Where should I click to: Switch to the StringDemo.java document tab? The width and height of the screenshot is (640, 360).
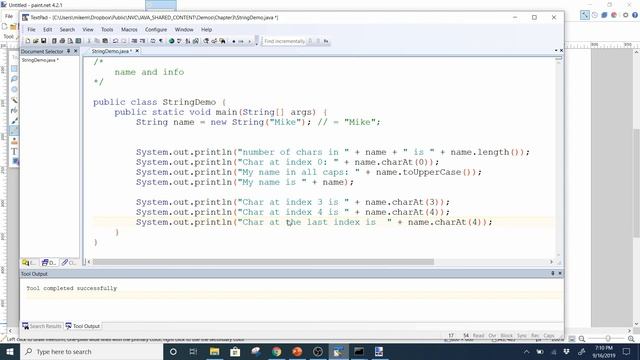click(111, 51)
